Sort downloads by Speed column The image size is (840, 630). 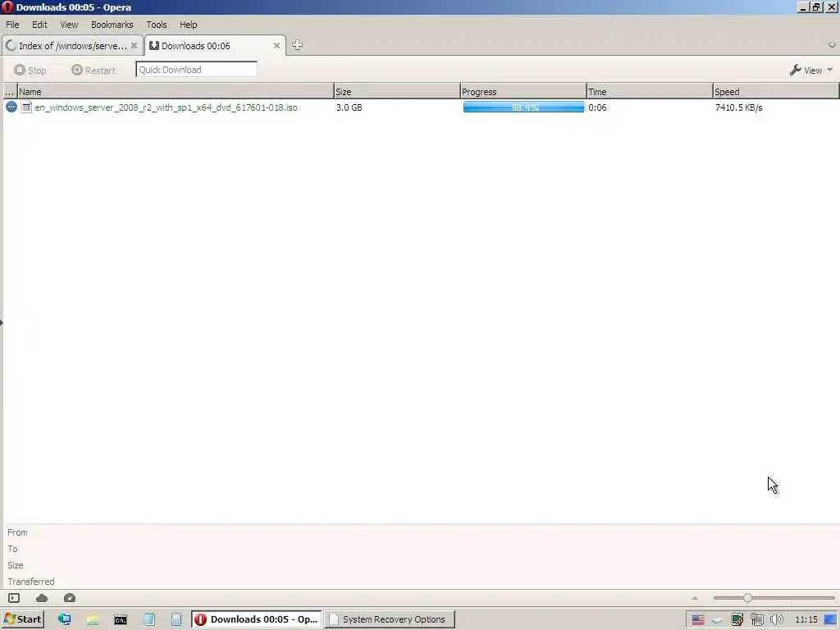(x=776, y=92)
